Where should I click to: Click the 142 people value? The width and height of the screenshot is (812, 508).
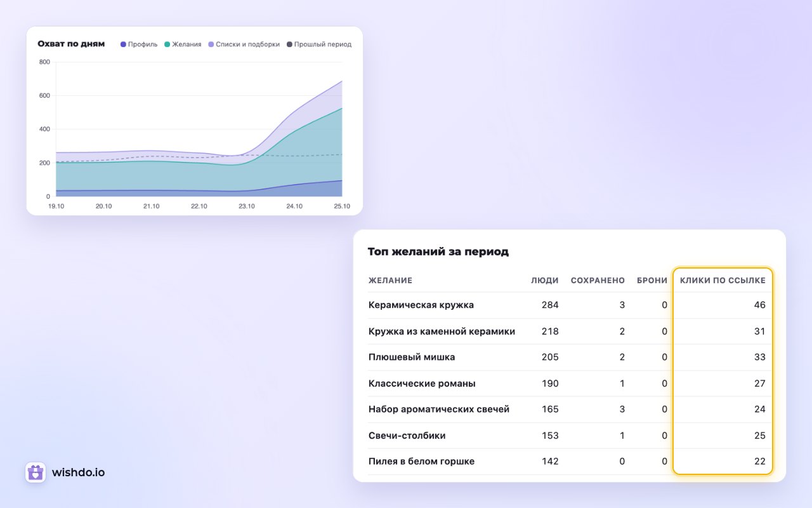click(550, 462)
